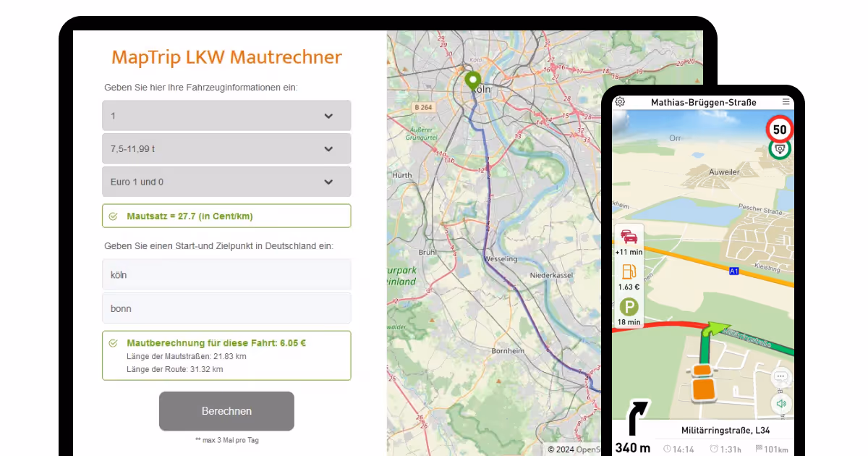This screenshot has height=456, width=868.
Task: Tap the Militärringstraße, L34 next street label
Action: [726, 430]
